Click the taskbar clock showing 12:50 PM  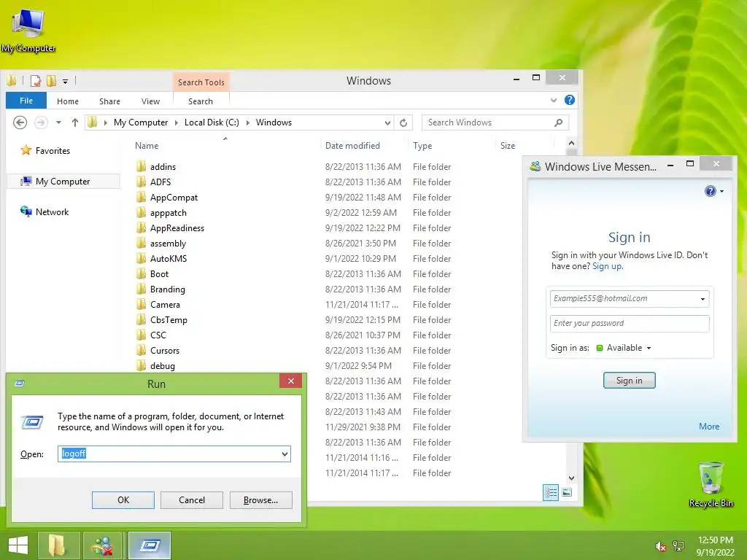(715, 546)
